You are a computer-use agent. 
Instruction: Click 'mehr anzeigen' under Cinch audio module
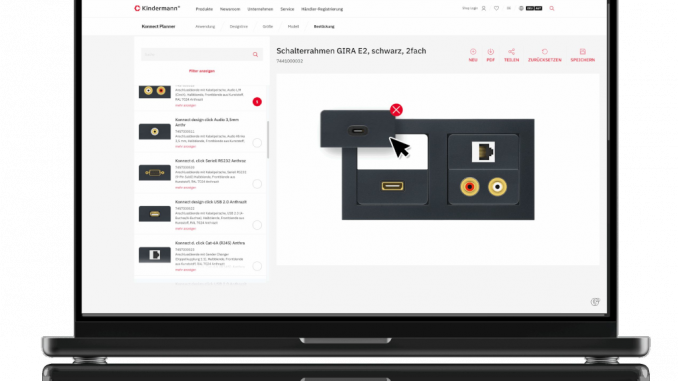(185, 106)
